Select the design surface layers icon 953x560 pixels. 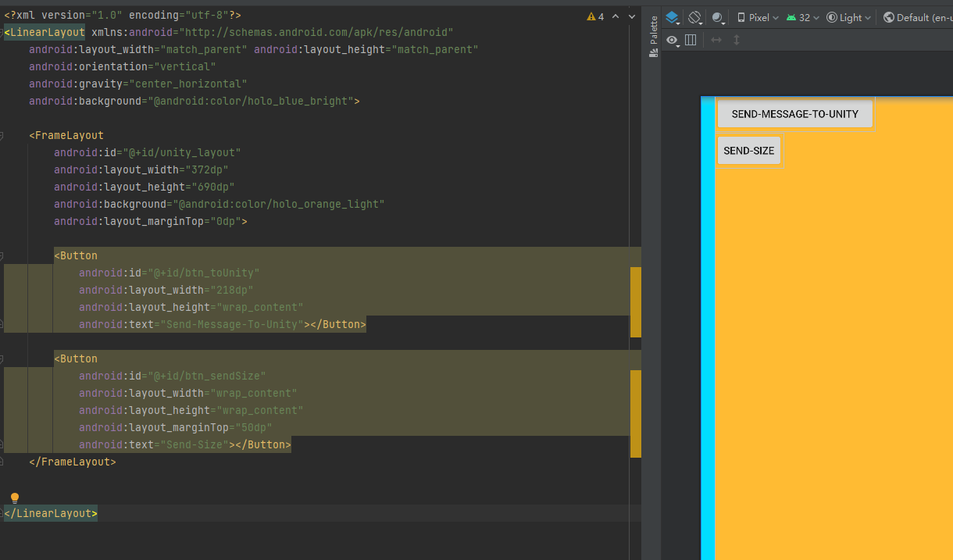(673, 16)
